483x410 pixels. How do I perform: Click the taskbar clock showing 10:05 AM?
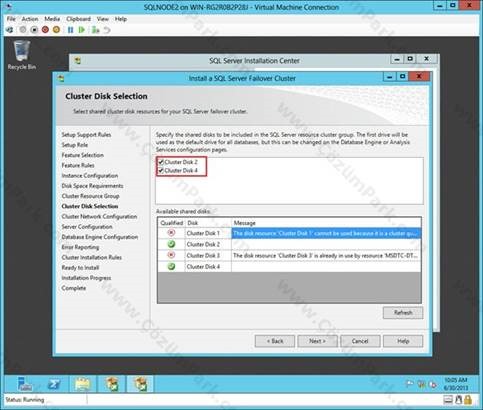pyautogui.click(x=456, y=384)
